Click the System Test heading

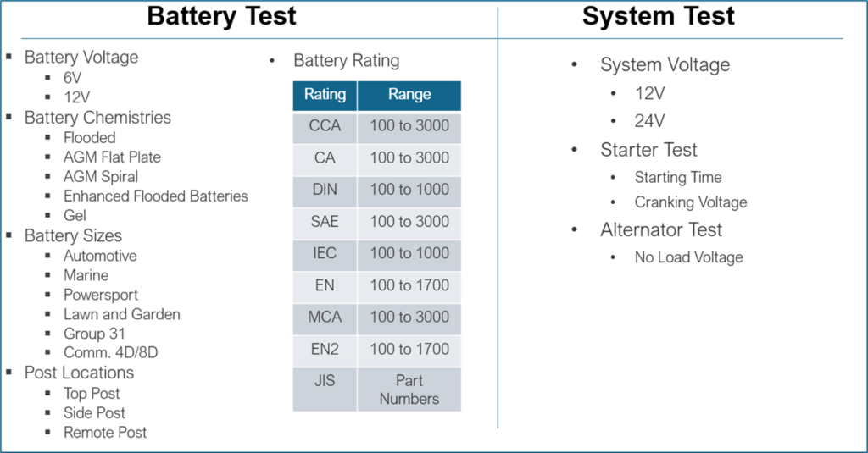659,16
